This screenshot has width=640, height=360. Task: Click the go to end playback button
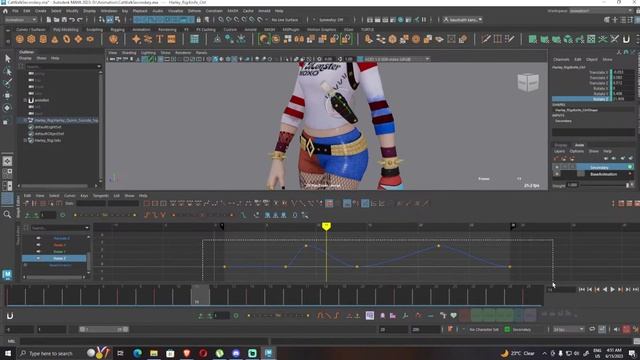635,289
